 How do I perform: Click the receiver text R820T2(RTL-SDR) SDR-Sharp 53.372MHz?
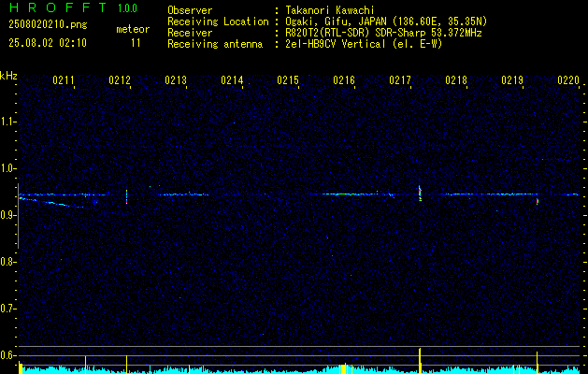(x=383, y=33)
